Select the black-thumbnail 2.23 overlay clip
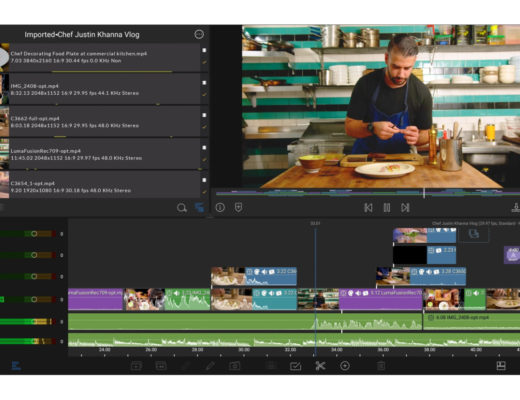 tap(424, 255)
